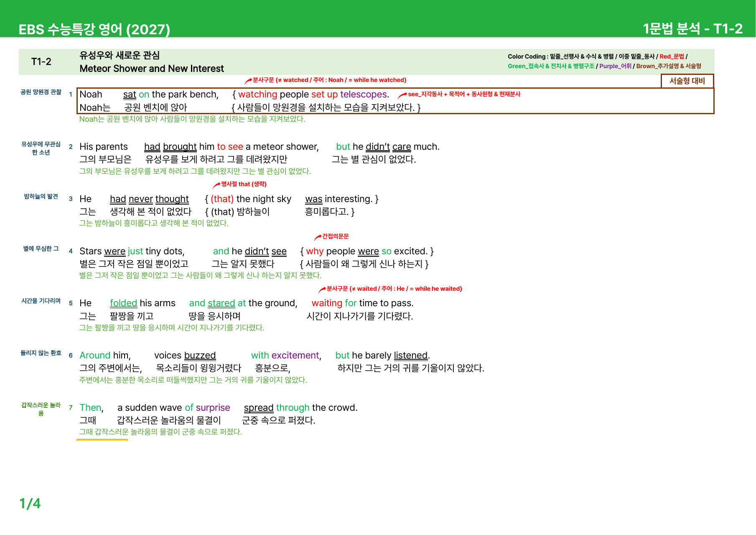Click the red '(that)' in sentence 3
The width and height of the screenshot is (756, 535).
pyautogui.click(x=222, y=199)
